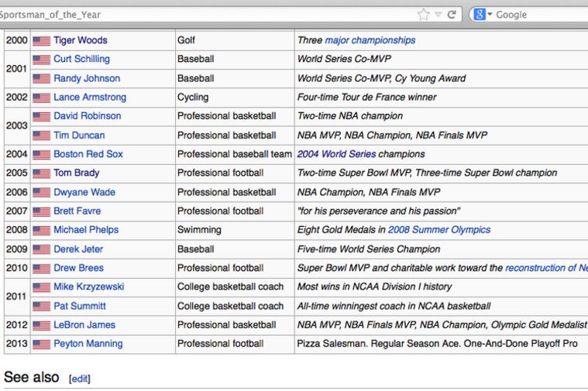The image size is (588, 391).
Task: Click US flag beside Tom Brady
Action: [41, 173]
